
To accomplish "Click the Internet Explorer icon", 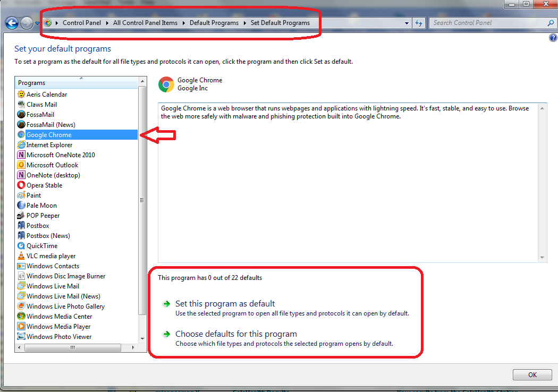I will coord(21,145).
